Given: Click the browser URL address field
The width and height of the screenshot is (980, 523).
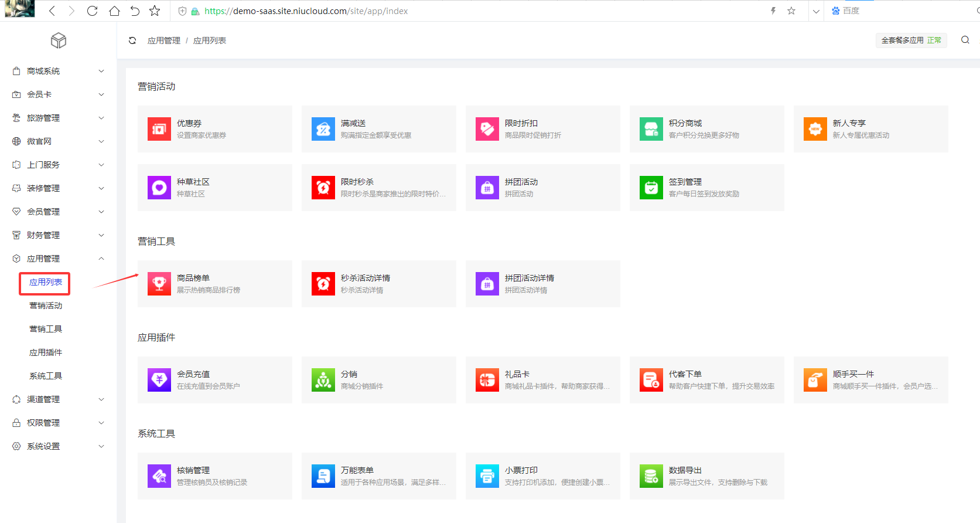Looking at the screenshot, I should (x=469, y=11).
